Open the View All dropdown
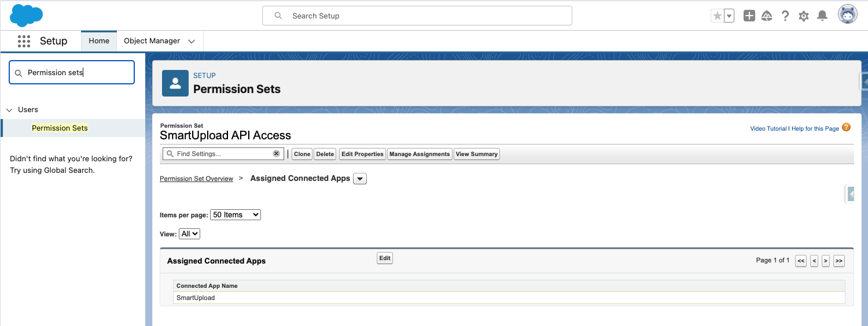The image size is (868, 326). pos(189,234)
